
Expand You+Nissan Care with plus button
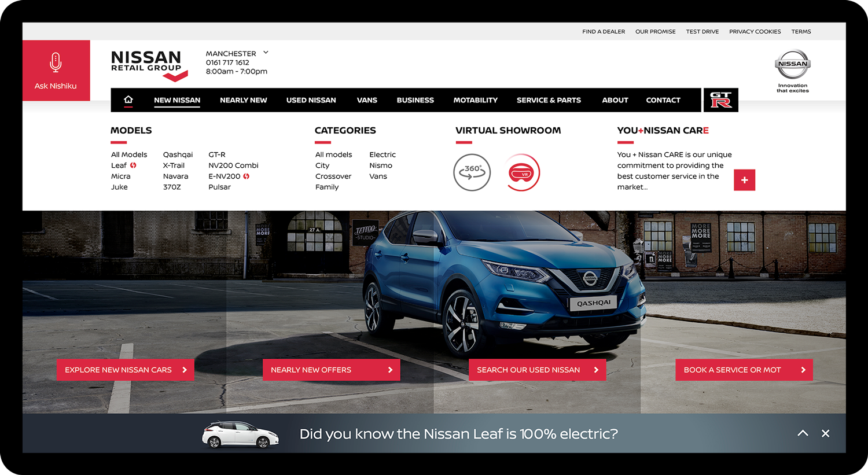pyautogui.click(x=744, y=180)
